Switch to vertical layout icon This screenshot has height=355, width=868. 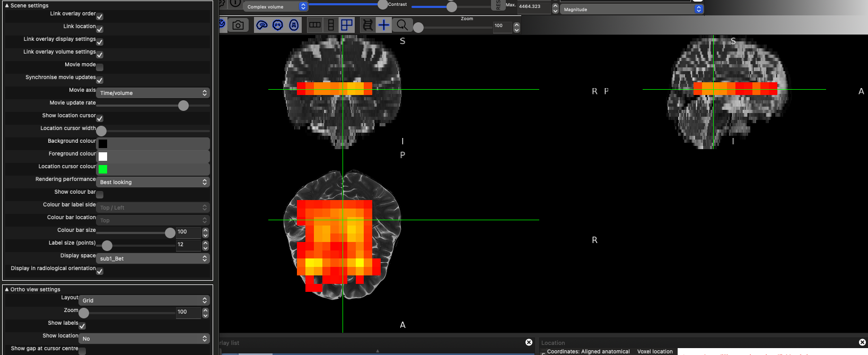[x=331, y=25]
